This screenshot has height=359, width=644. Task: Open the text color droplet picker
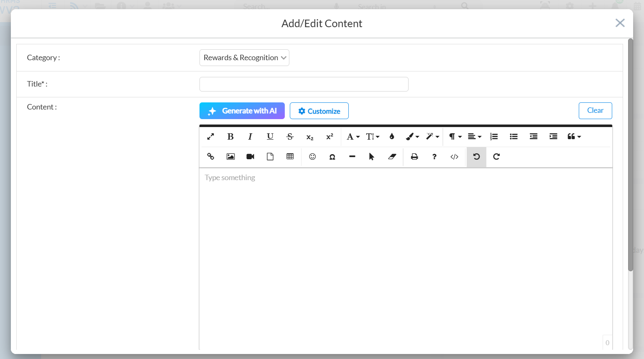392,137
